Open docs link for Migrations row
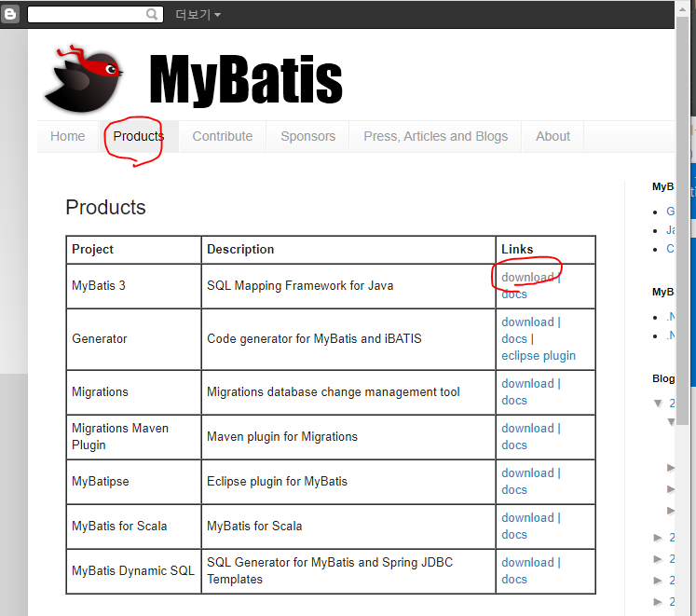The width and height of the screenshot is (696, 616). coord(514,401)
